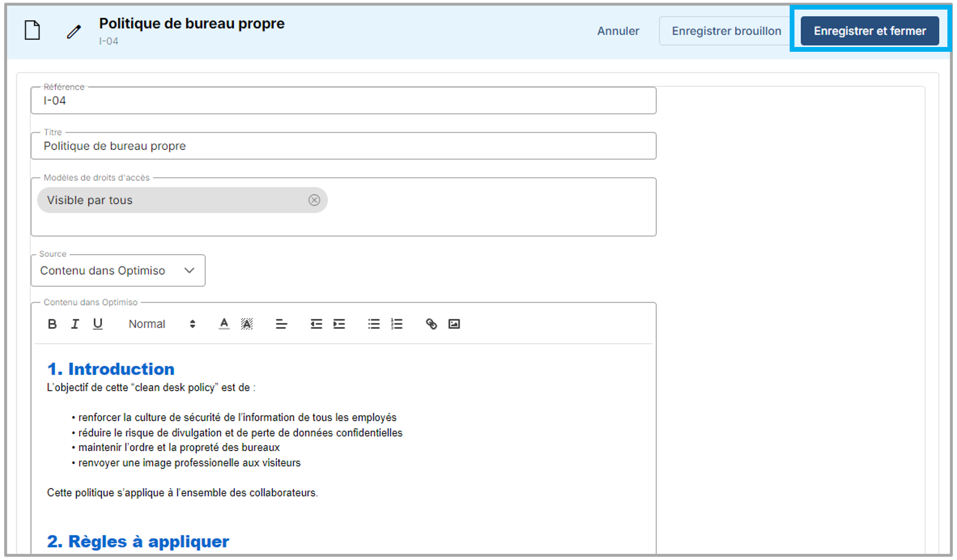957x560 pixels.
Task: Open the Normal paragraph style dropdown
Action: tap(162, 324)
